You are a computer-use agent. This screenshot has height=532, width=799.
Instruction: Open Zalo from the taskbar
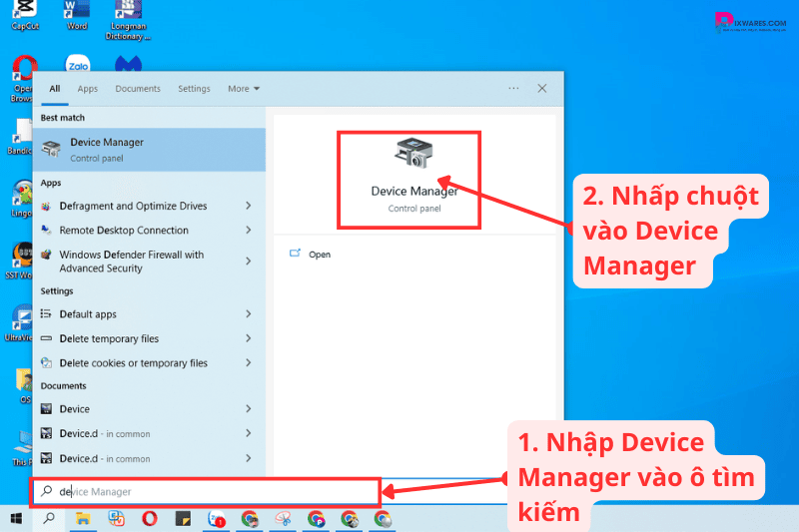217,519
